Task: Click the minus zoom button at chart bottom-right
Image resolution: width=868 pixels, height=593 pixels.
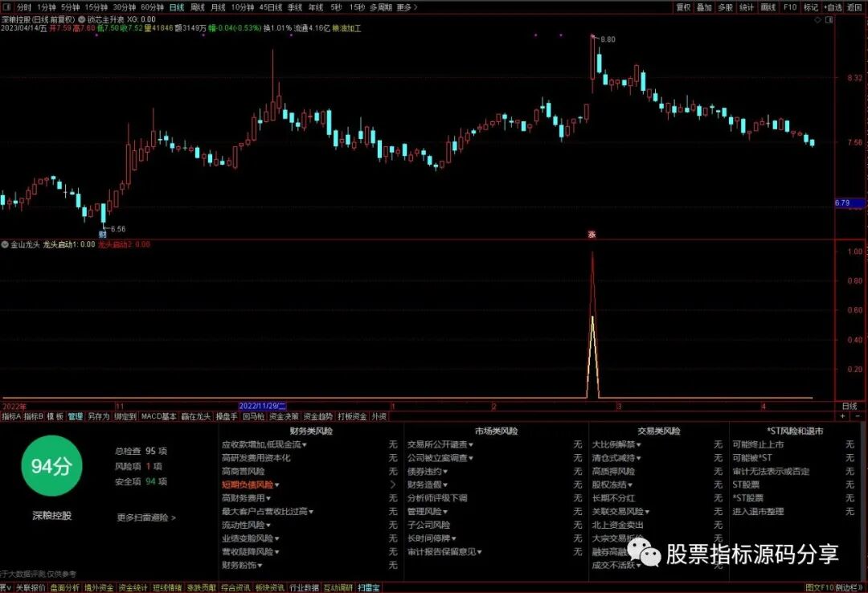Action: (858, 415)
